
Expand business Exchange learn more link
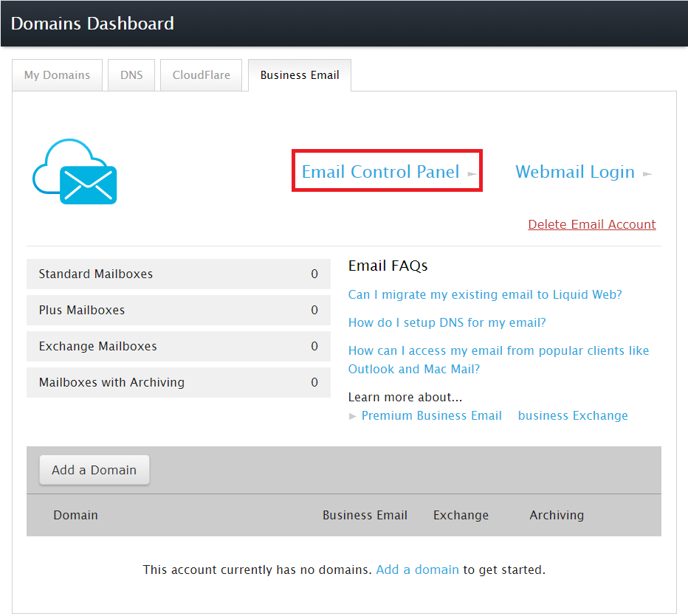tap(573, 415)
